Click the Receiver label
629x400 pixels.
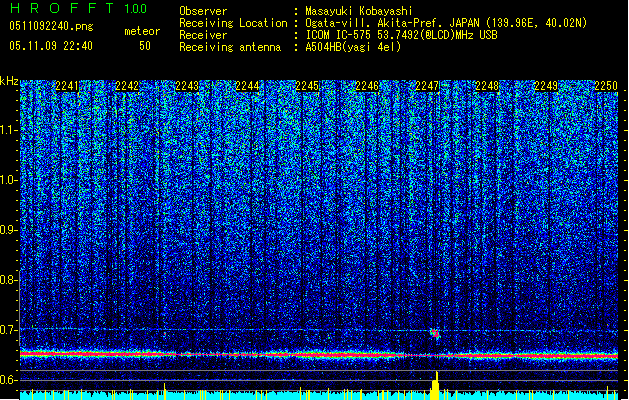pos(203,35)
